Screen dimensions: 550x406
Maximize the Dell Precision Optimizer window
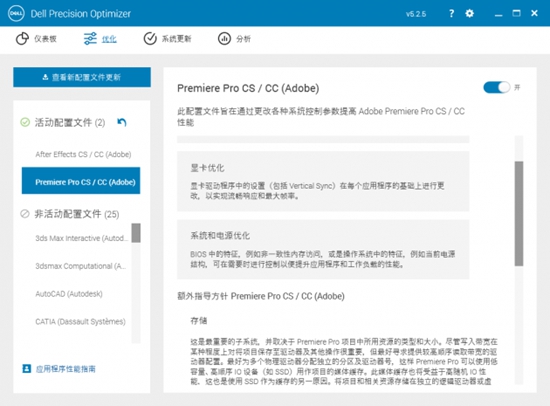[516, 13]
